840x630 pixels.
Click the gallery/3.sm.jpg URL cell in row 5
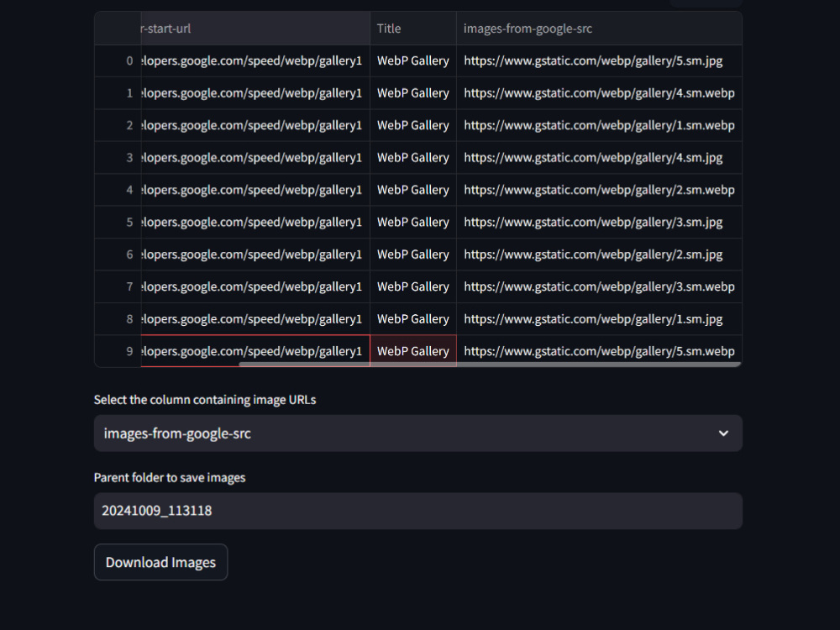599,222
